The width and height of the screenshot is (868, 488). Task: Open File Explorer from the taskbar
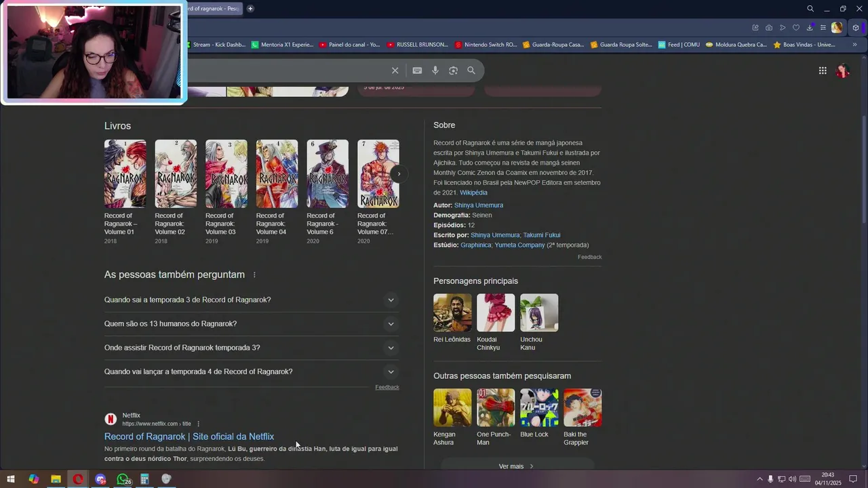56,479
